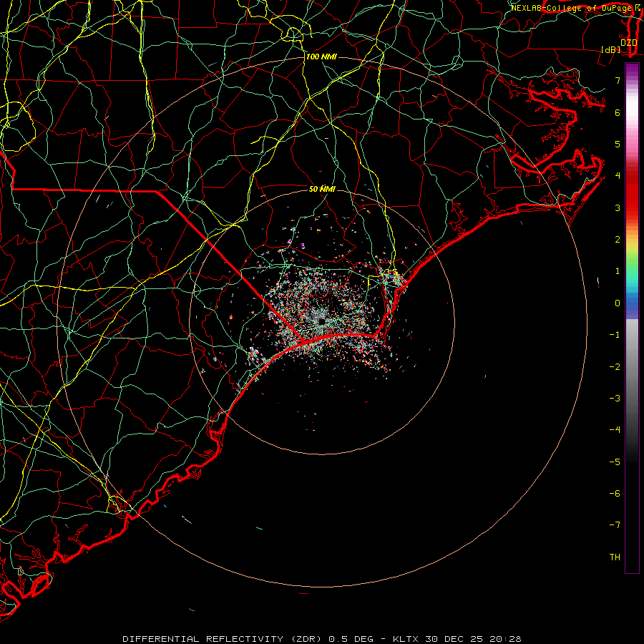Click the 3 value on color scale
644x644 pixels.
pyautogui.click(x=618, y=208)
